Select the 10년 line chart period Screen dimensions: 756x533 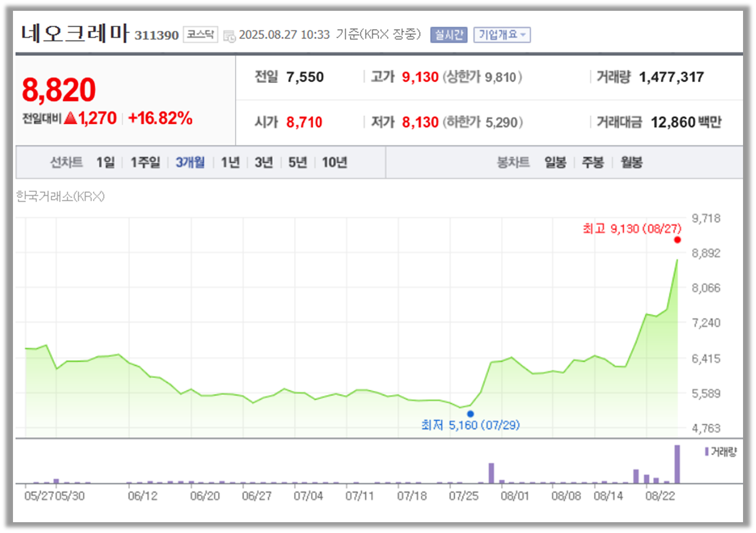pyautogui.click(x=334, y=162)
